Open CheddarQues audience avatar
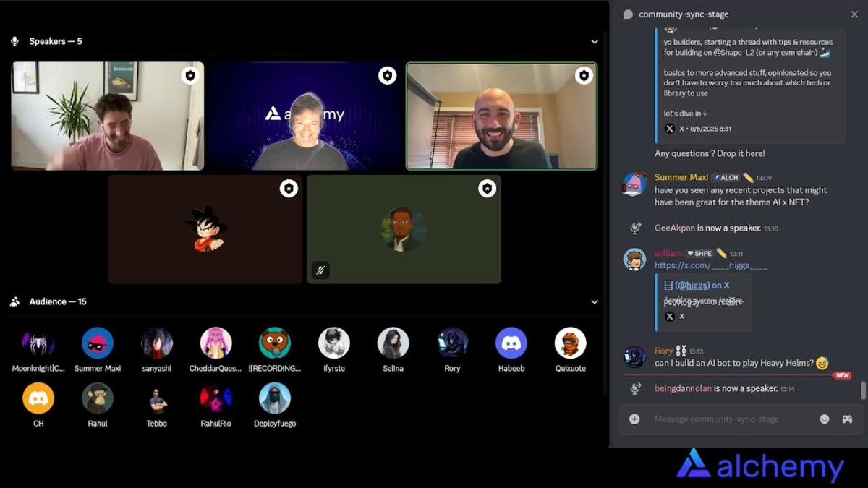The height and width of the screenshot is (488, 868). (x=216, y=343)
